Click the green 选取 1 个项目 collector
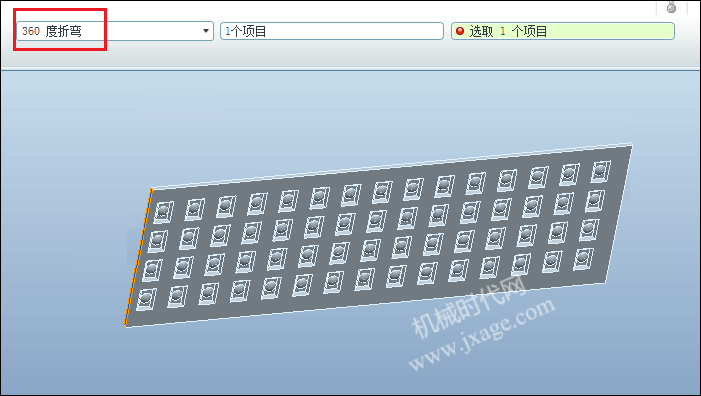 [x=563, y=31]
